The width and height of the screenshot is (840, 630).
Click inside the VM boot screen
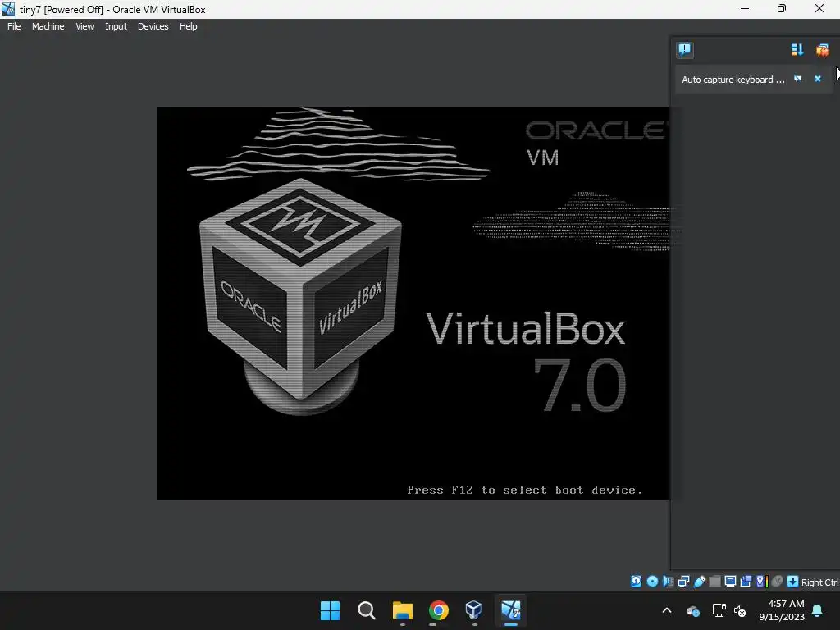click(413, 304)
